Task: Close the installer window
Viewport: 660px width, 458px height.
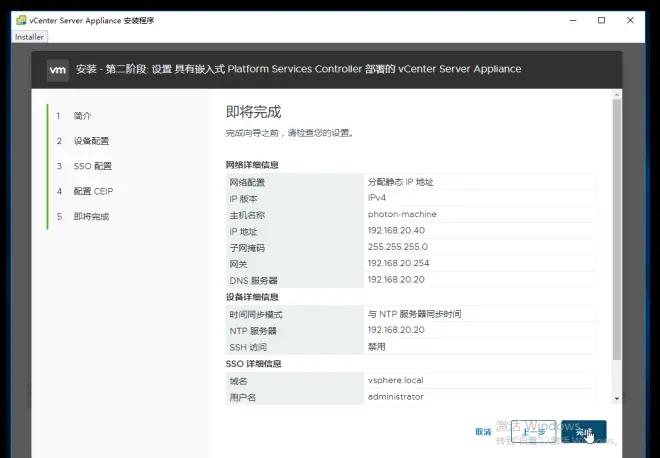Action: point(630,20)
